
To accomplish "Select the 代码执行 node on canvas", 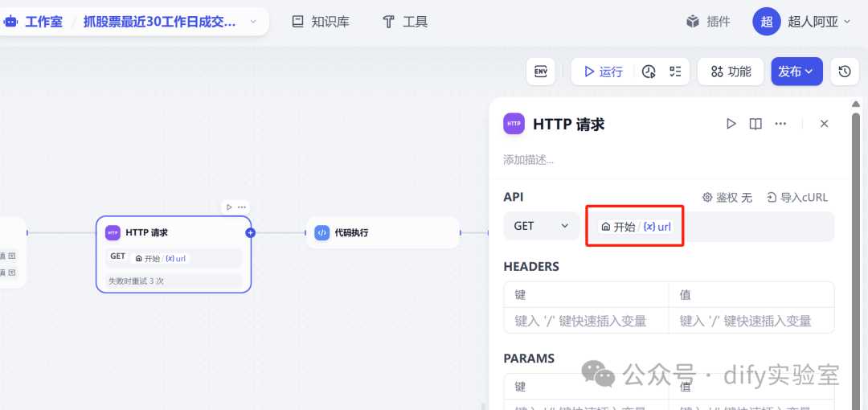I will pyautogui.click(x=383, y=232).
